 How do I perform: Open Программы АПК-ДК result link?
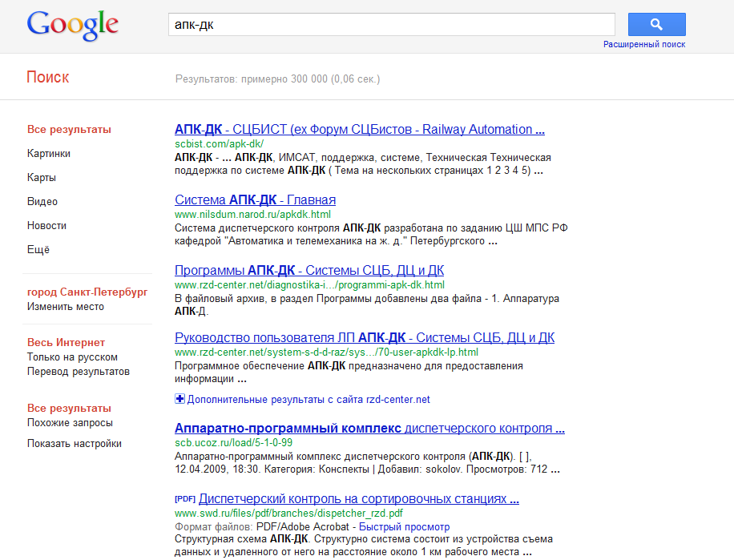click(x=309, y=271)
